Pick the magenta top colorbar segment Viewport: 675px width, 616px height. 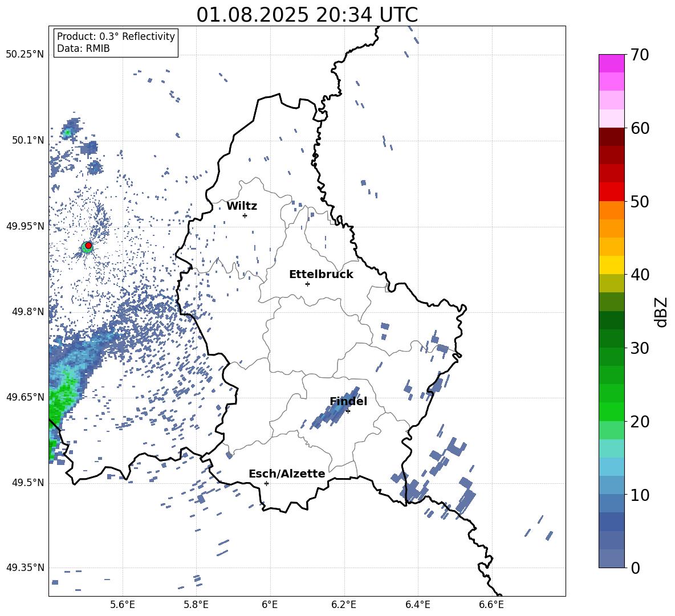[611, 63]
